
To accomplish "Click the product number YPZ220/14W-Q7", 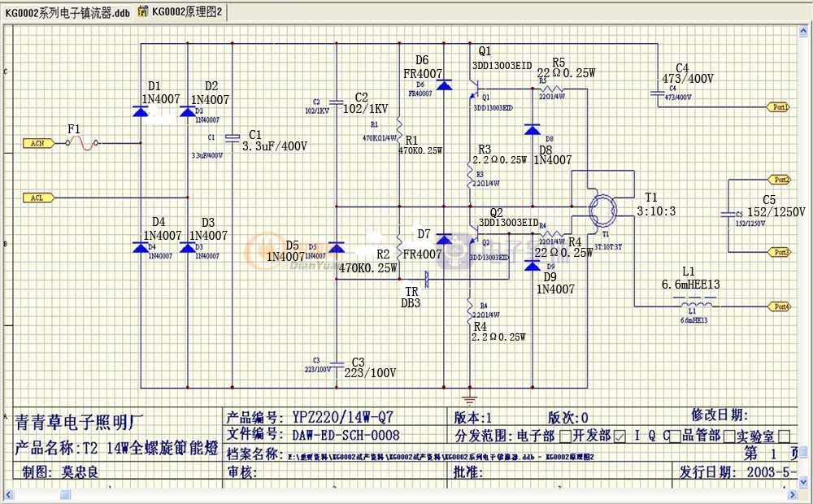I will pyautogui.click(x=343, y=417).
